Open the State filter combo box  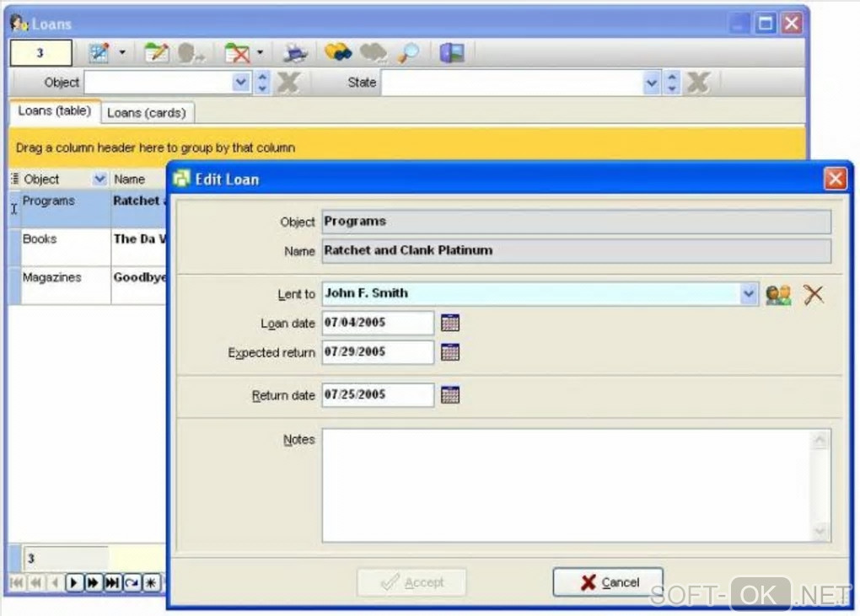coord(651,83)
